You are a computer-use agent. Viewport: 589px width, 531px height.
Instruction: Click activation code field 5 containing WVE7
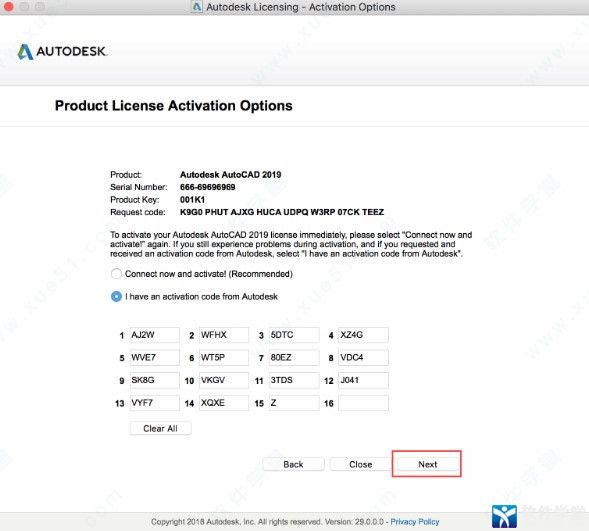(x=154, y=358)
